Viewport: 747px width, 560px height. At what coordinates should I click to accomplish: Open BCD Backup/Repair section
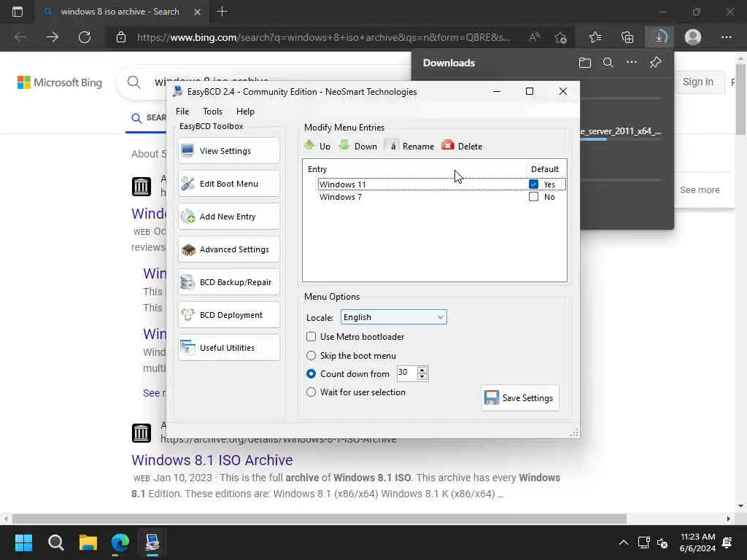point(228,282)
